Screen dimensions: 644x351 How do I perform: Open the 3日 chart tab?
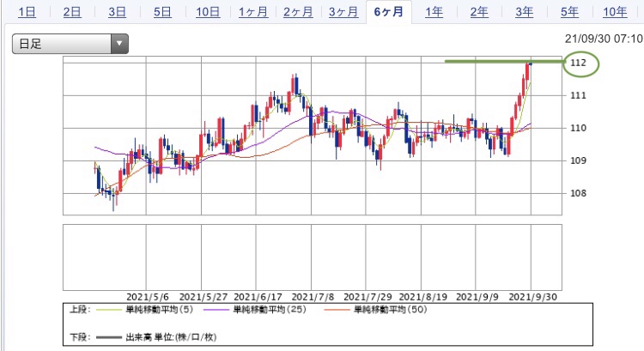coord(117,12)
